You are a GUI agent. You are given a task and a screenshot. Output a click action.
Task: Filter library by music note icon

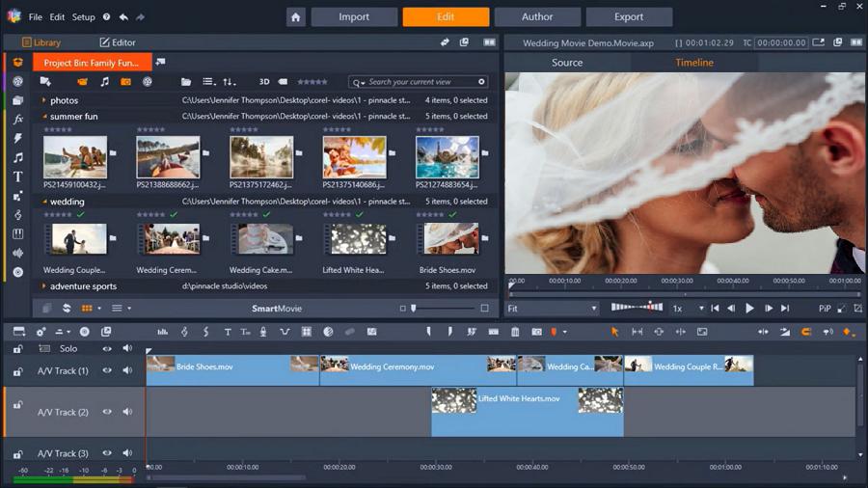[104, 82]
